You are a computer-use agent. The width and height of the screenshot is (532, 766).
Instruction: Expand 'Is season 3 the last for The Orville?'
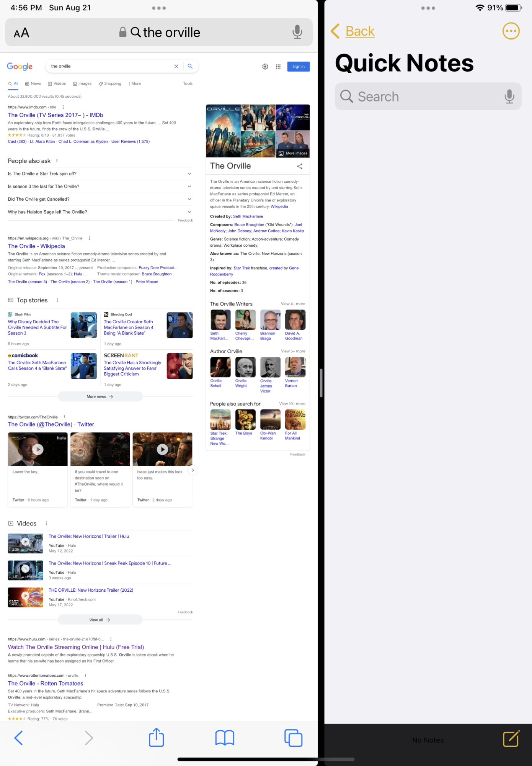pyautogui.click(x=100, y=187)
